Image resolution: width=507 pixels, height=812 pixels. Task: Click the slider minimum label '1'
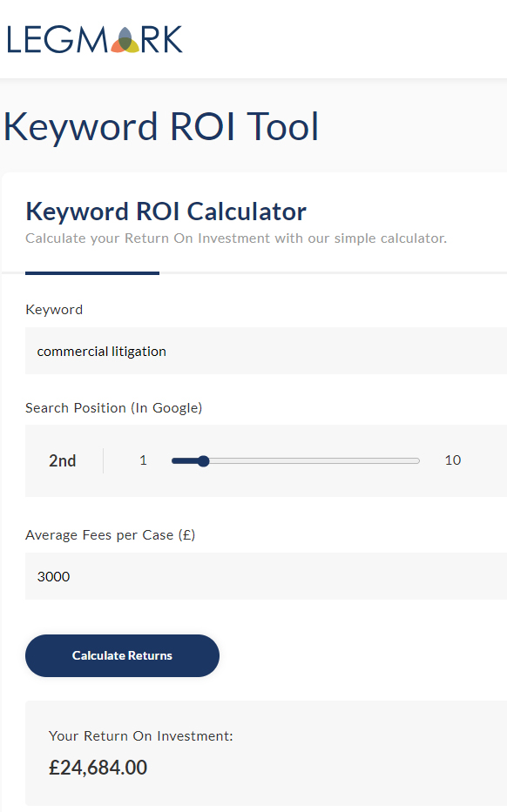point(143,460)
